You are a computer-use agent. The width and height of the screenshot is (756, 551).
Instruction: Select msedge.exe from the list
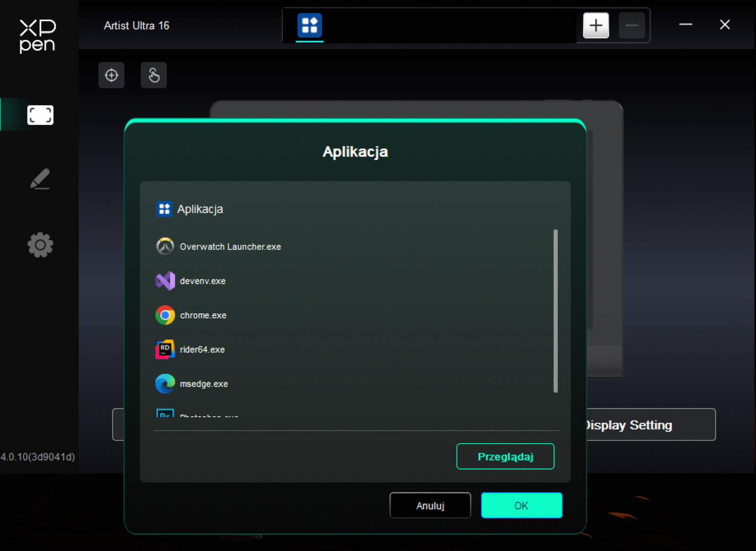[204, 384]
